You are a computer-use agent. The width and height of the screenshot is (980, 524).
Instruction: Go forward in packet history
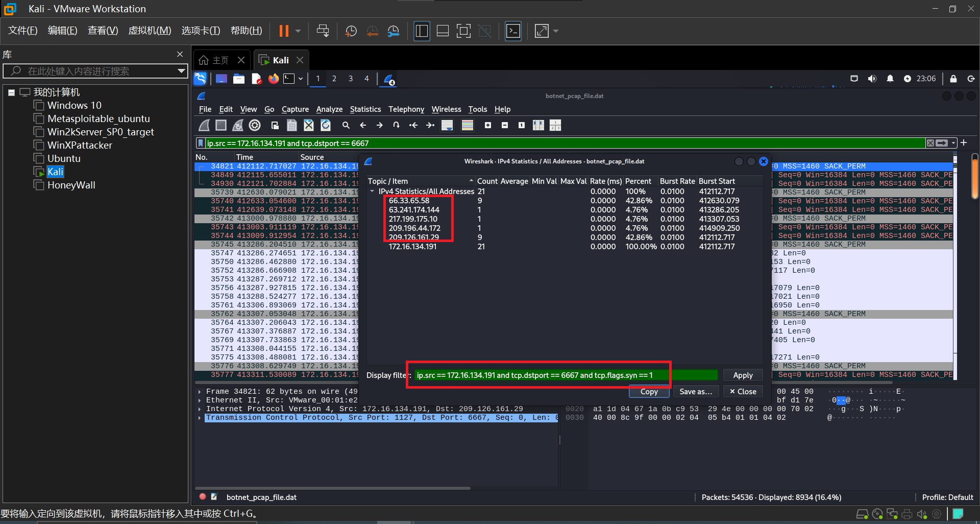[x=380, y=125]
